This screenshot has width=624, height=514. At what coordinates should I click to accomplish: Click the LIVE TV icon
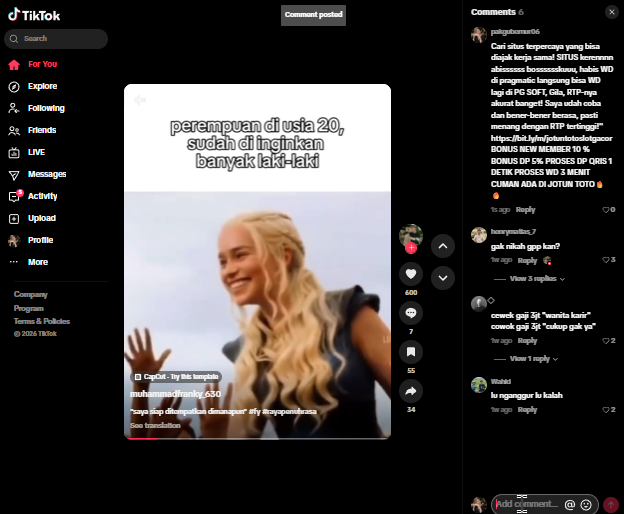pos(14,152)
